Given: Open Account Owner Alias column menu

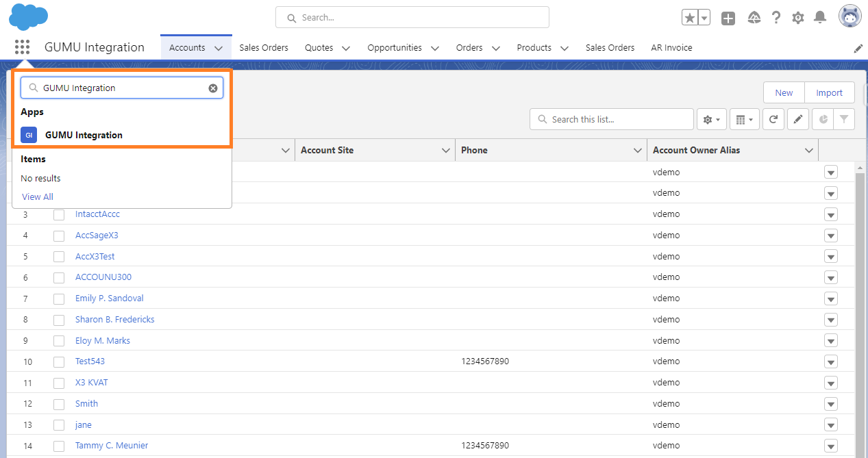Looking at the screenshot, I should pyautogui.click(x=809, y=151).
